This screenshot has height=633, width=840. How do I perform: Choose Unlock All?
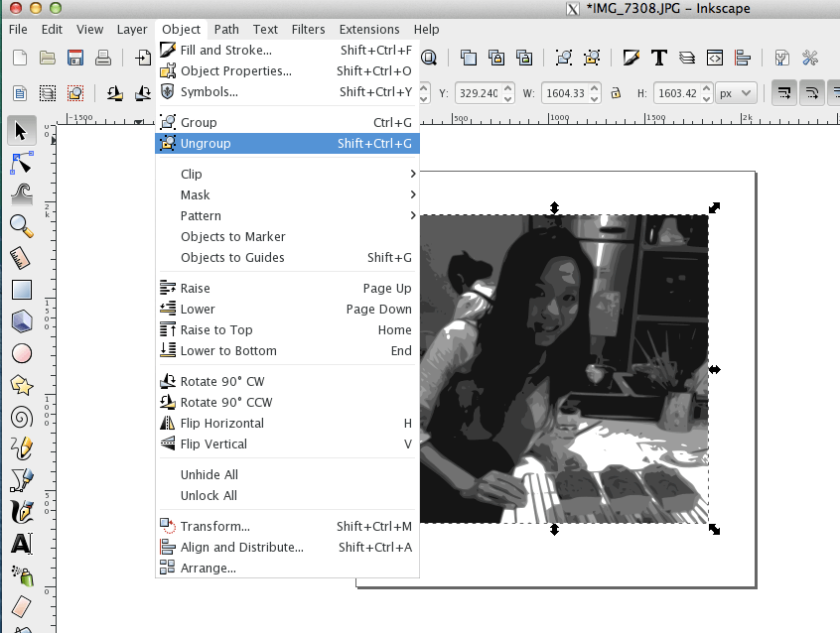click(x=287, y=495)
